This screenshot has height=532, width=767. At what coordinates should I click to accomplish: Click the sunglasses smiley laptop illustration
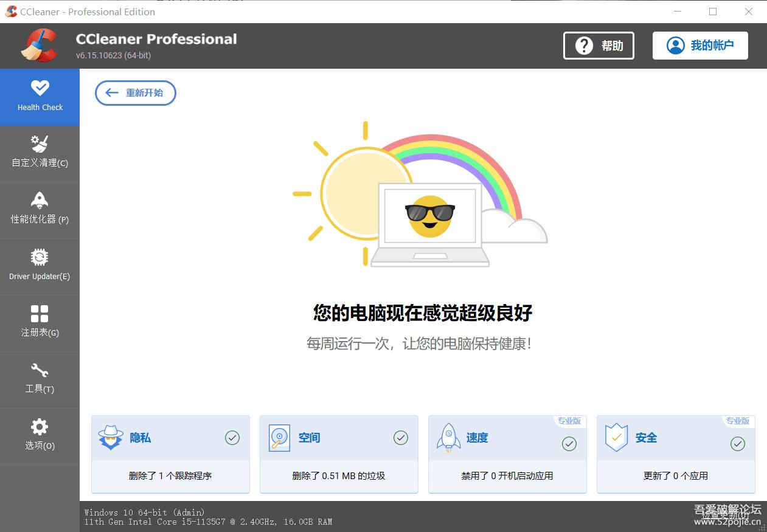(x=430, y=224)
